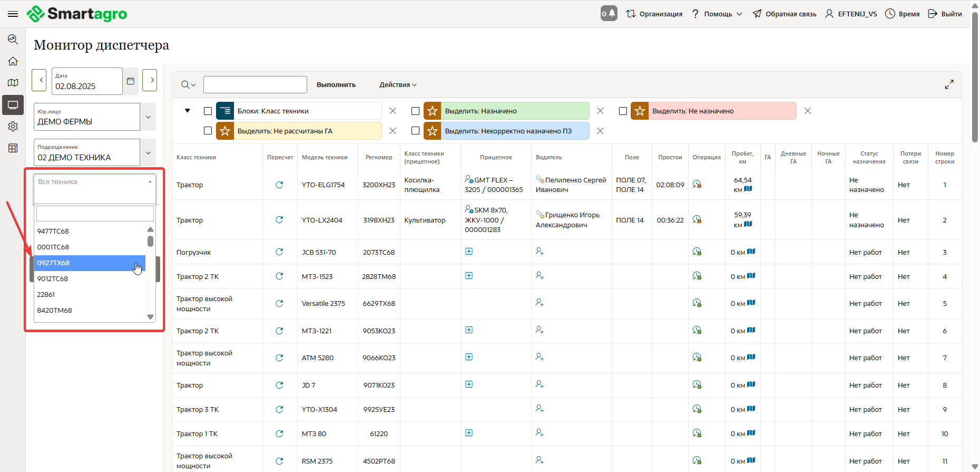Open the 'Действия' actions dropdown
This screenshot has height=472, width=980.
[x=398, y=84]
